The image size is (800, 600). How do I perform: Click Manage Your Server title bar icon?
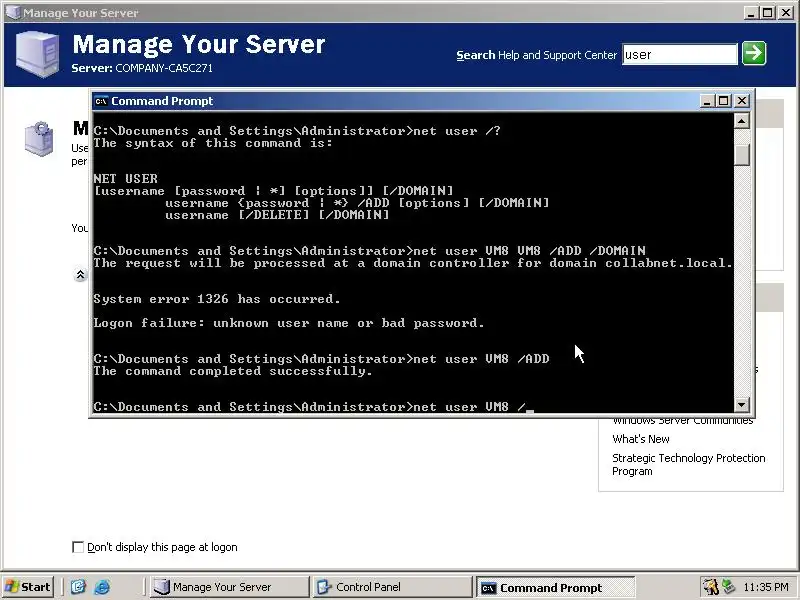pos(13,12)
